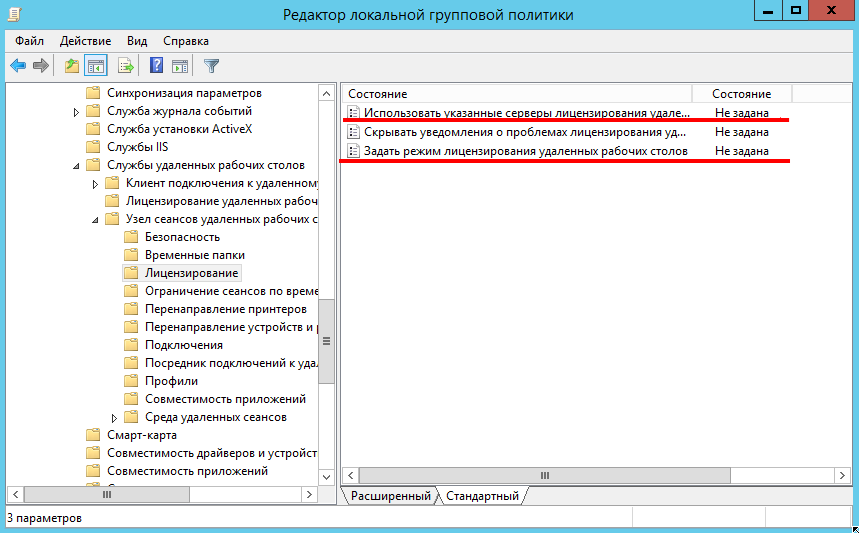Viewport: 859px width, 533px height.
Task: Select policy 'Использовать указанные серверы лицензирования'
Action: (526, 113)
